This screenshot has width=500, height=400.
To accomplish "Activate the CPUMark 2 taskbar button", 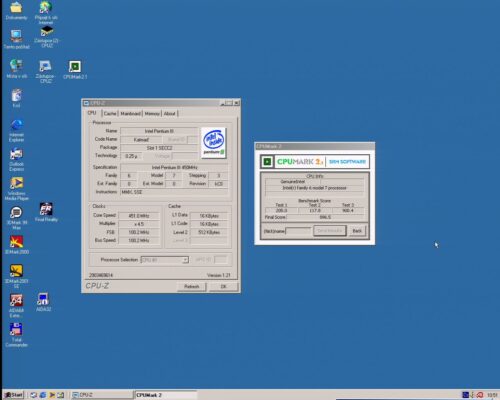I will 166,395.
